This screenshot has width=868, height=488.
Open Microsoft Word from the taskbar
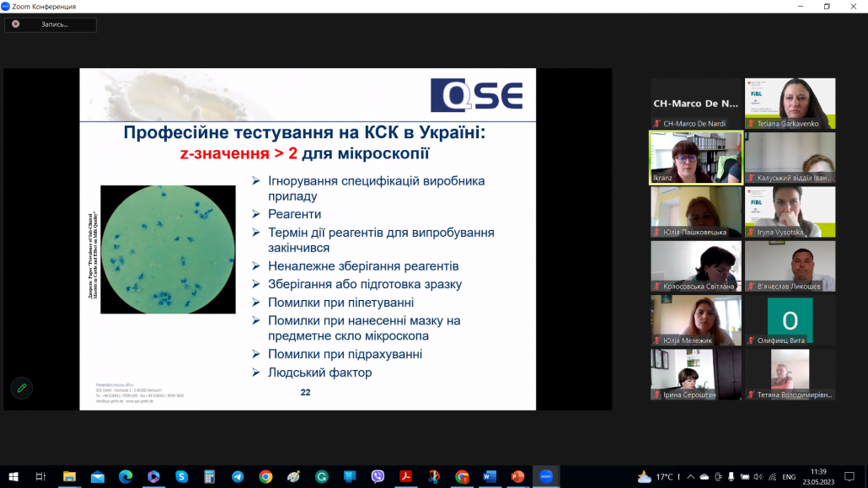490,476
